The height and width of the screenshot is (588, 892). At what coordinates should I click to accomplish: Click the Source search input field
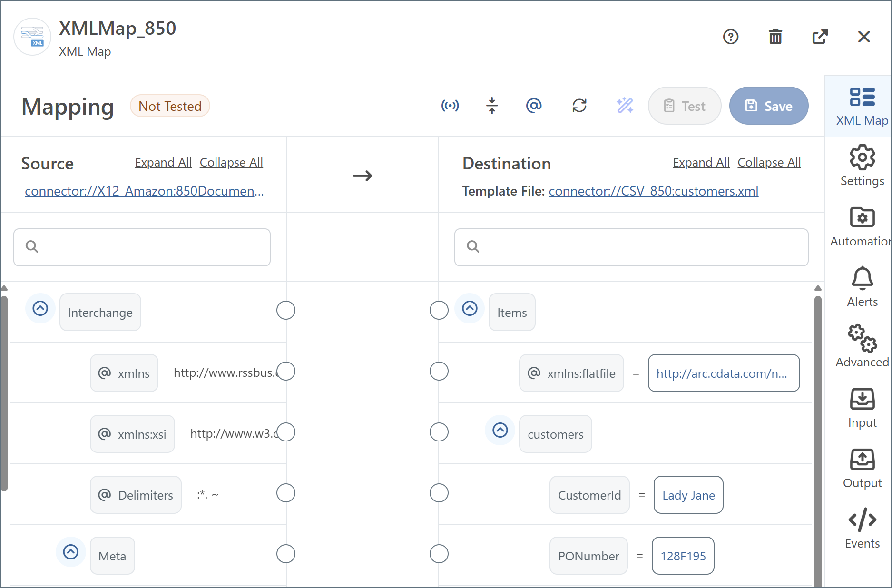pyautogui.click(x=142, y=247)
